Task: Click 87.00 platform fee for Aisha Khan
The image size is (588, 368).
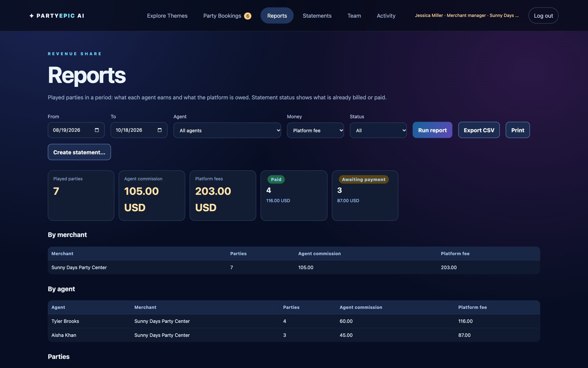Action: pos(464,335)
